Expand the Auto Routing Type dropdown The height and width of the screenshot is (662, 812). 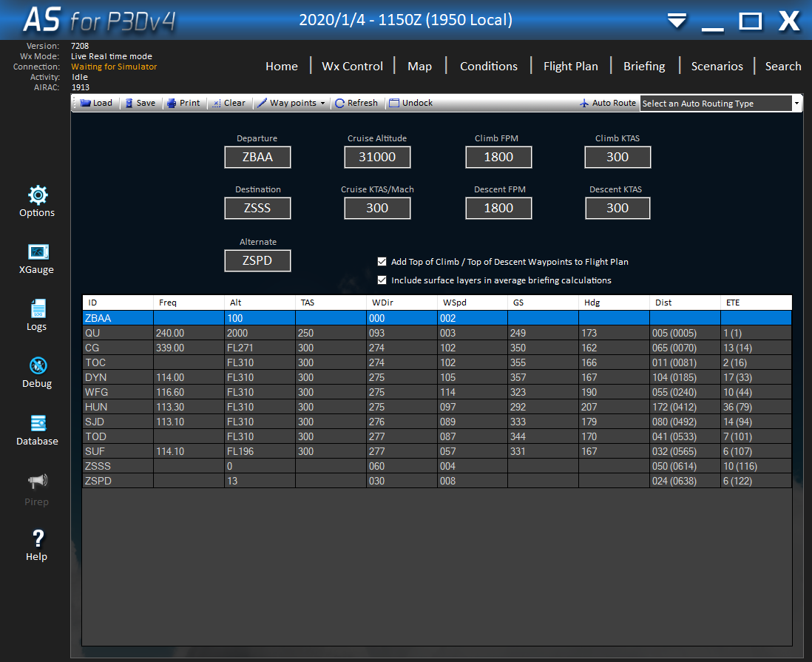click(796, 104)
